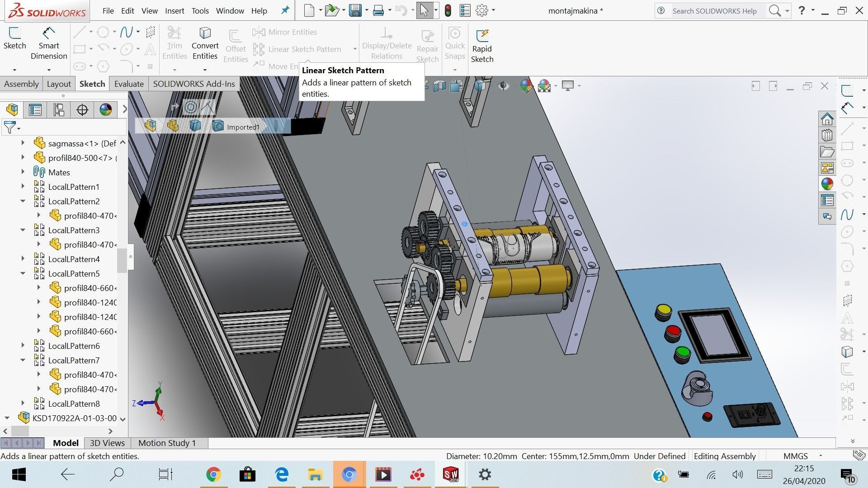
Task: Open the Linear Sketch Pattern dropdown arrow
Action: 355,49
